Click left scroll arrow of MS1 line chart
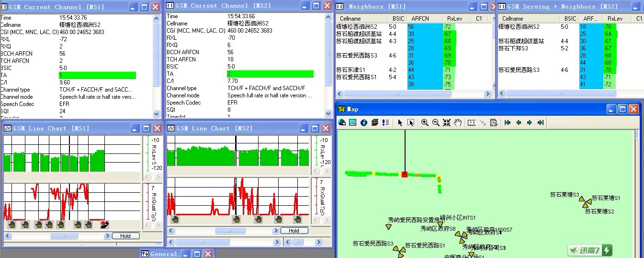The image size is (644, 258). coord(8,236)
